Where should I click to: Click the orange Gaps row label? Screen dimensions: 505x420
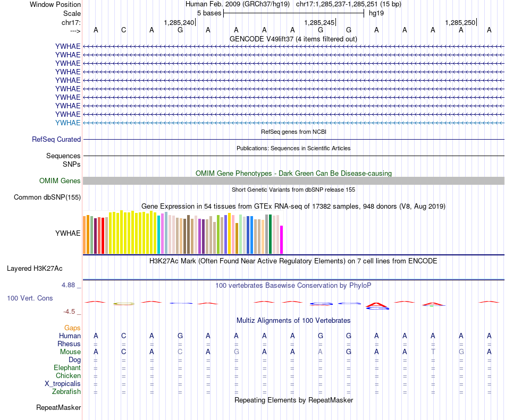pyautogui.click(x=72, y=328)
